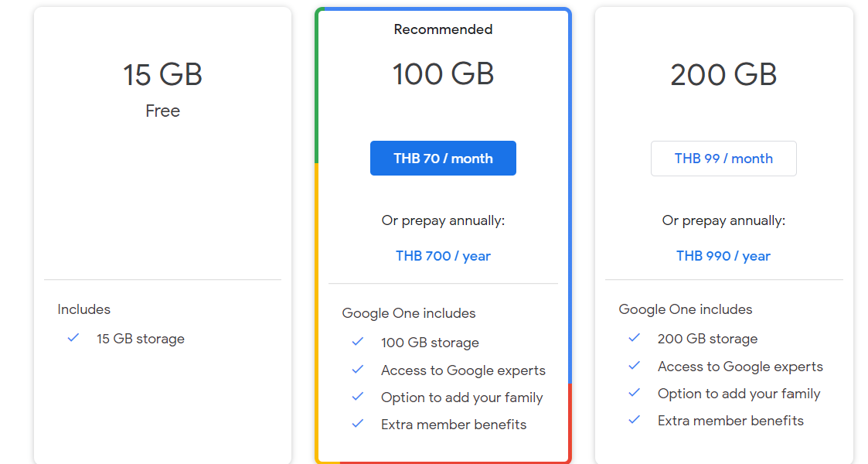Open the THB 700 / year prepay link
868x464 pixels.
(443, 256)
